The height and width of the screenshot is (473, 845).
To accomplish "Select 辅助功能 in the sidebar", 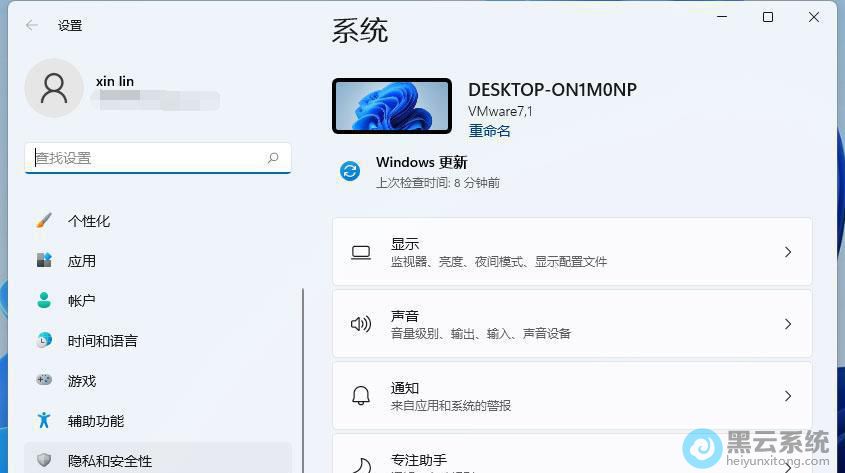I will point(96,421).
